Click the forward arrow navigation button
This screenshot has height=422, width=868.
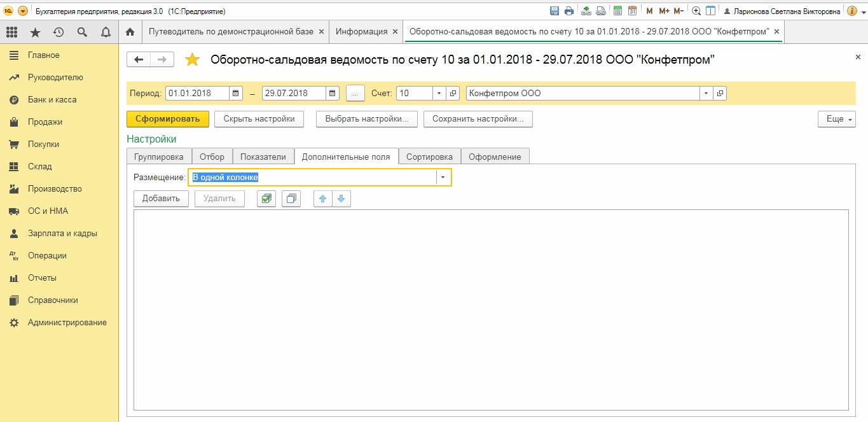(x=162, y=59)
